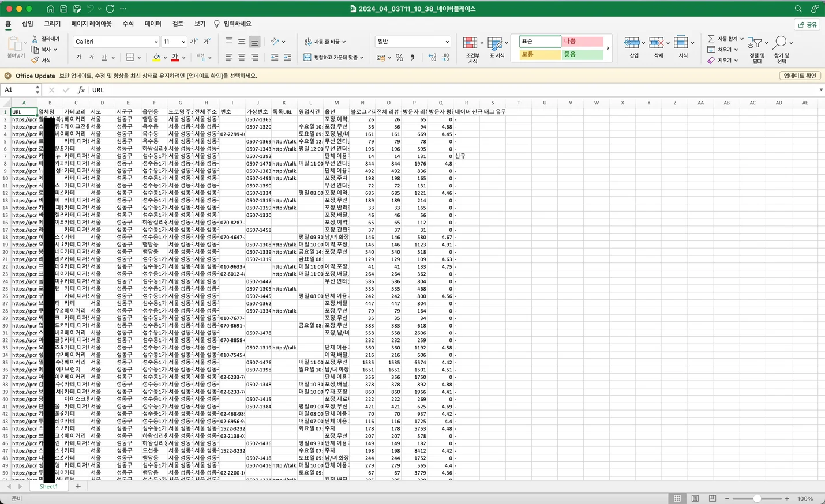Click the Insert cells (삽입) ribbon icon
The image size is (825, 504).
pyautogui.click(x=634, y=47)
